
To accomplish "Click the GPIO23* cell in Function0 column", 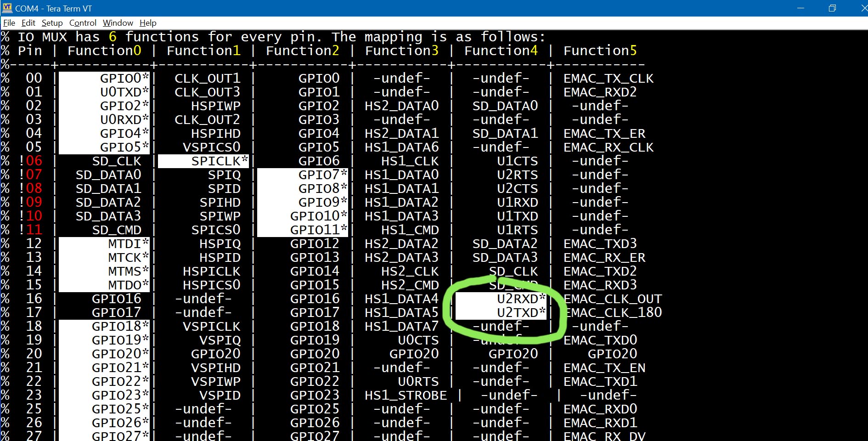I will (104, 396).
